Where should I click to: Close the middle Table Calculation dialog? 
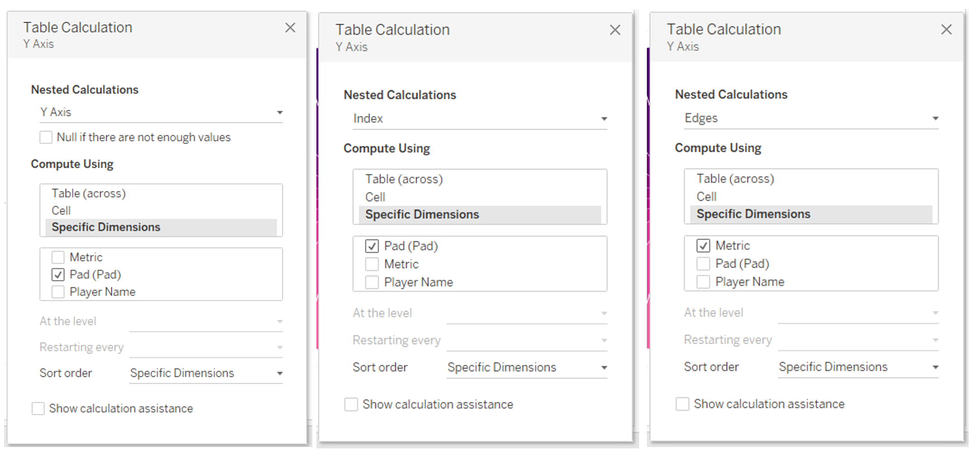point(615,30)
